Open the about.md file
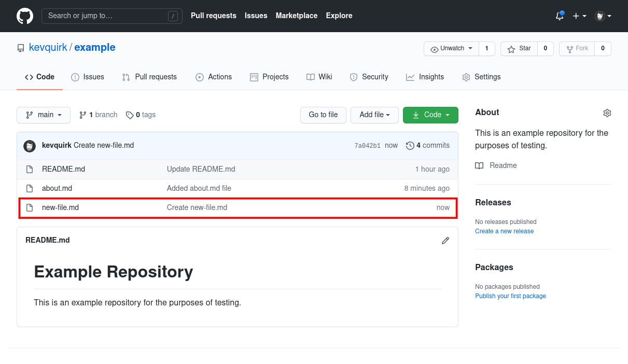The image size is (628, 364). point(57,188)
